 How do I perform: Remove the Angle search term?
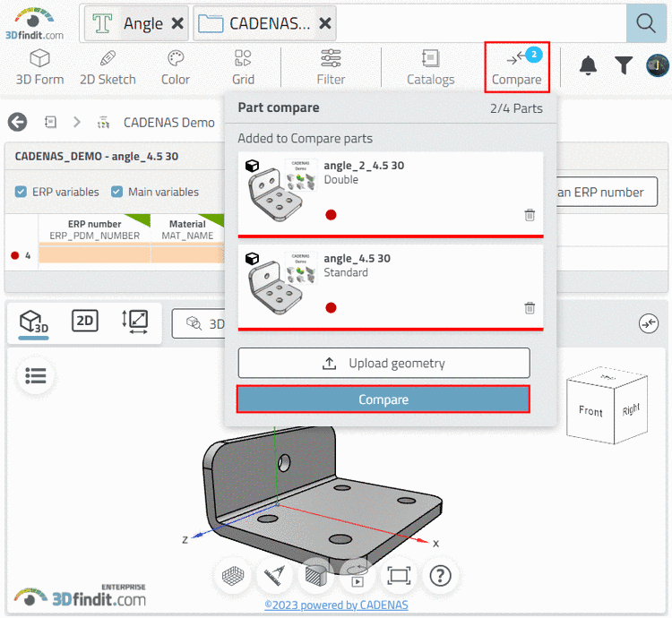click(177, 23)
